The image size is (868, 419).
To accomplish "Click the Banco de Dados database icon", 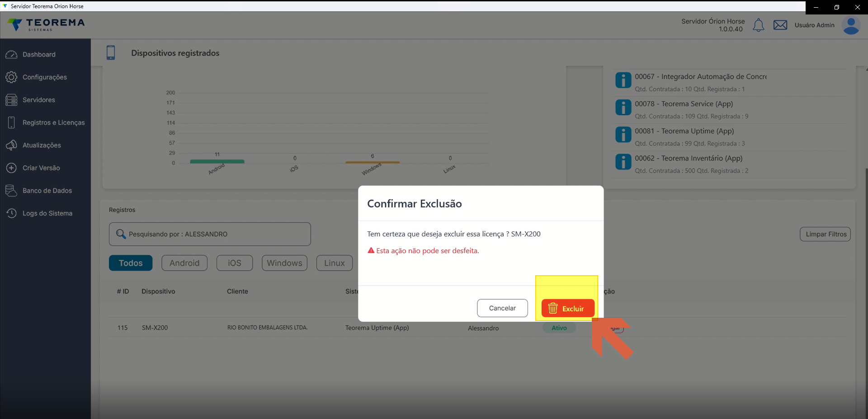I will click(11, 190).
